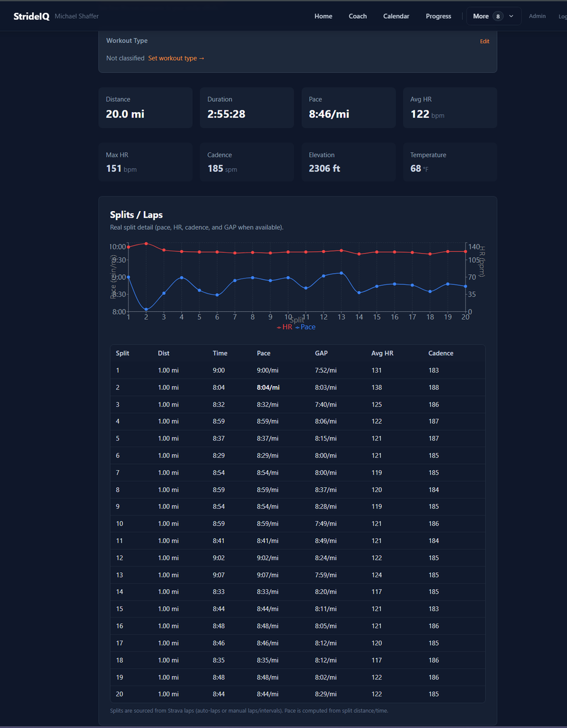Click the StrideIQ logo
This screenshot has height=728, width=567.
(31, 16)
